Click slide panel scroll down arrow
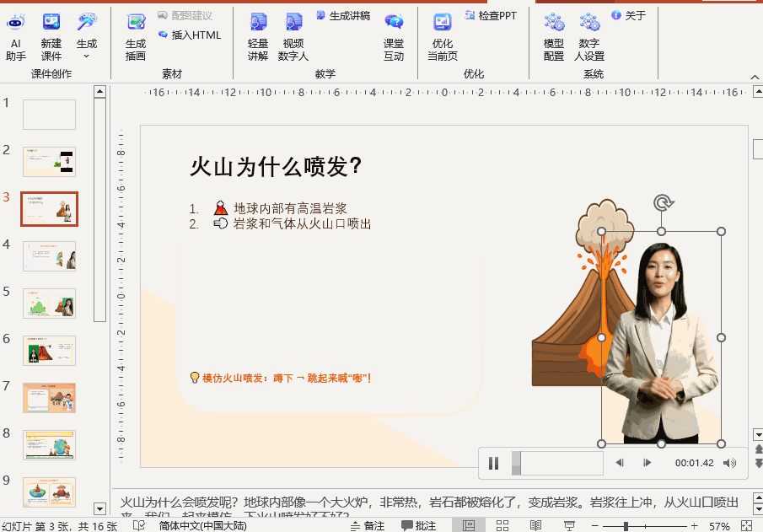This screenshot has height=532, width=763. 99,509
